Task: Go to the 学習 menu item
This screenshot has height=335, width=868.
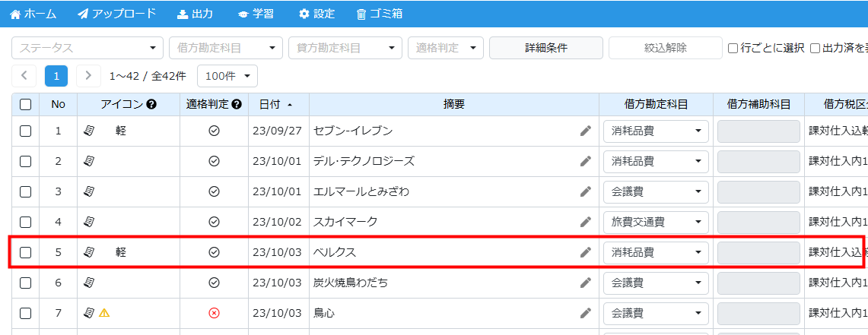Action: [256, 14]
